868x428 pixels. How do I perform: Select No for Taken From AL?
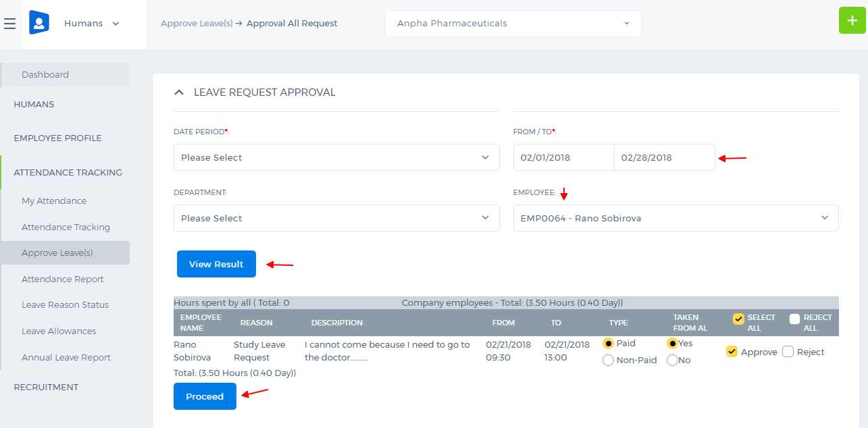point(672,360)
